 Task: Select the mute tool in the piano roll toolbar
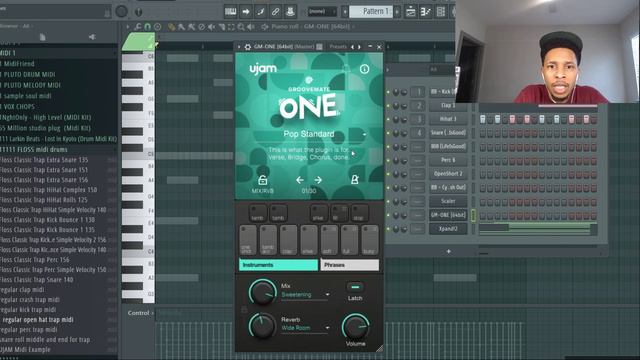tap(211, 27)
